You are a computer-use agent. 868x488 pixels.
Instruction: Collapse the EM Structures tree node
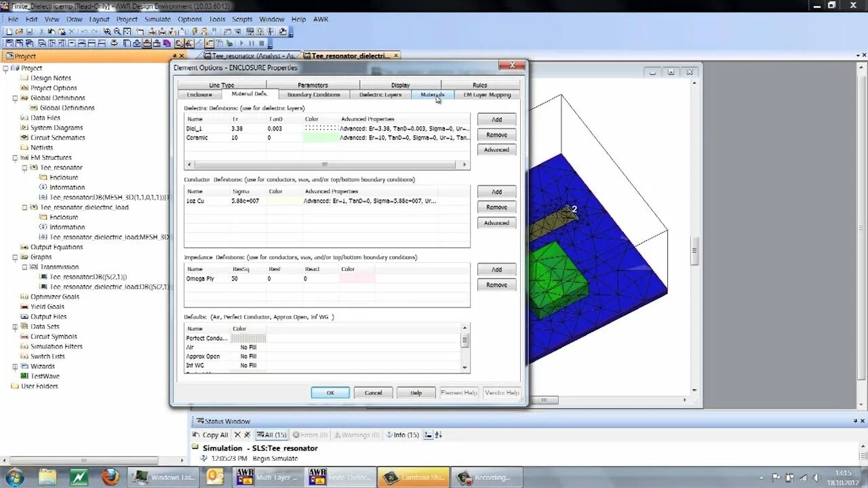pos(16,157)
